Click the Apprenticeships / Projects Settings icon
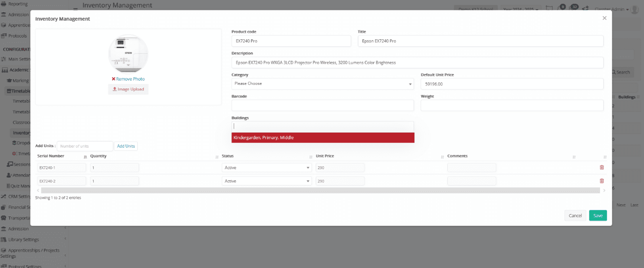Viewport: 644px width, 268px height. pos(4,250)
